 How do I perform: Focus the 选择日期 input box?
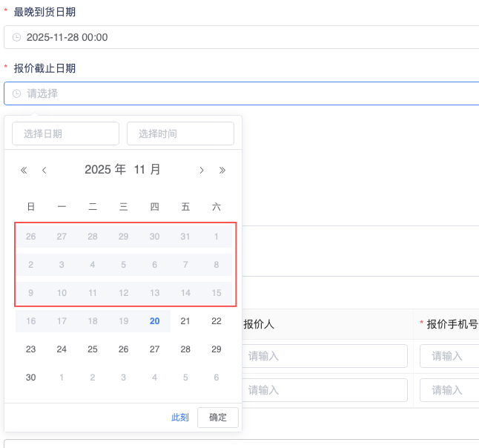pyautogui.click(x=65, y=134)
